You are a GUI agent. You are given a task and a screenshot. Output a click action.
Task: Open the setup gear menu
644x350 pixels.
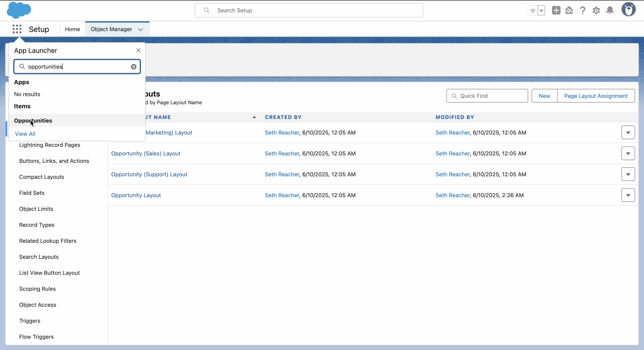click(596, 10)
